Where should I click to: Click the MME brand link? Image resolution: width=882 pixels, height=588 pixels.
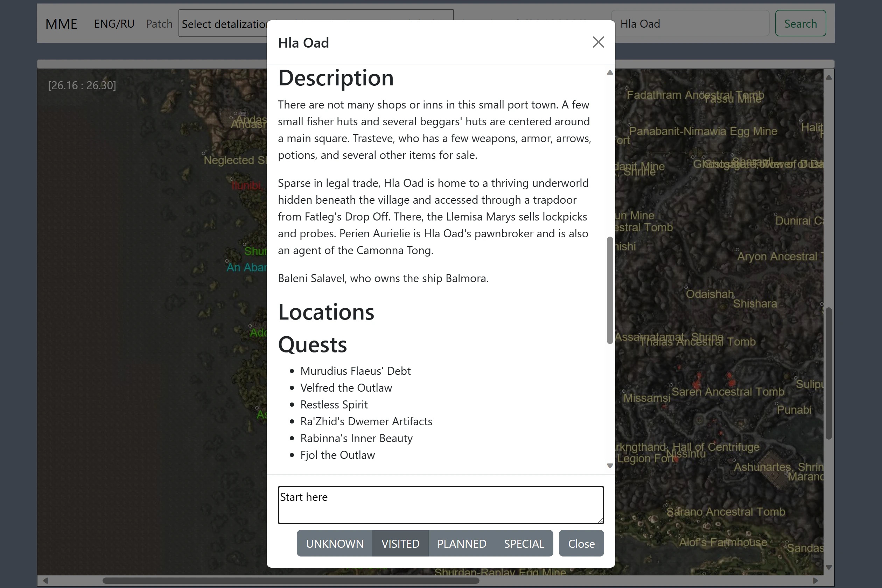tap(61, 24)
